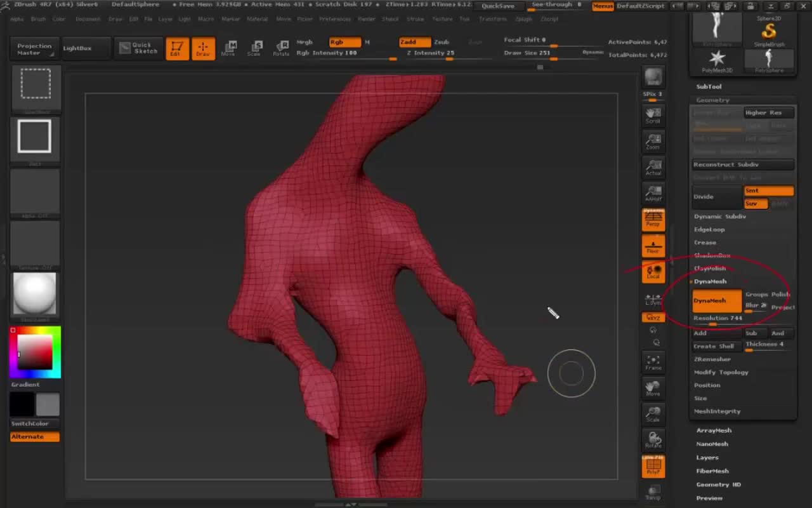Open the NanoMesh subpalette
Viewport: 812px width, 508px height.
click(712, 444)
